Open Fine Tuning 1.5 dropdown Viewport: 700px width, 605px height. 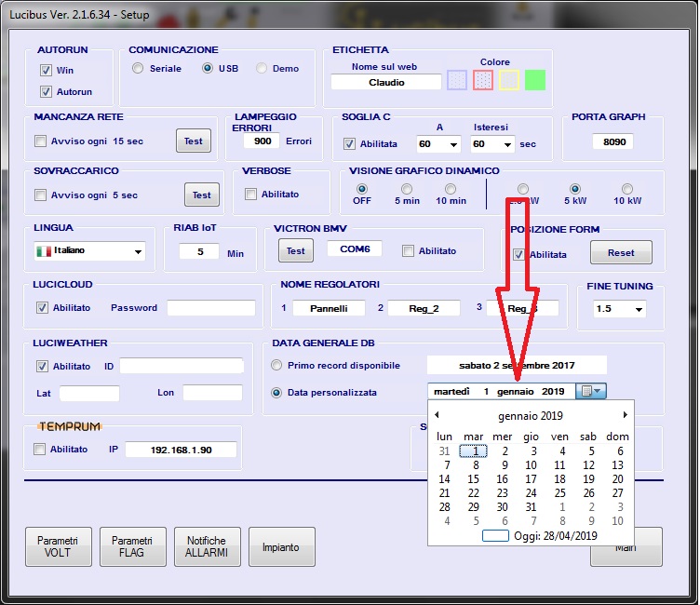click(619, 309)
